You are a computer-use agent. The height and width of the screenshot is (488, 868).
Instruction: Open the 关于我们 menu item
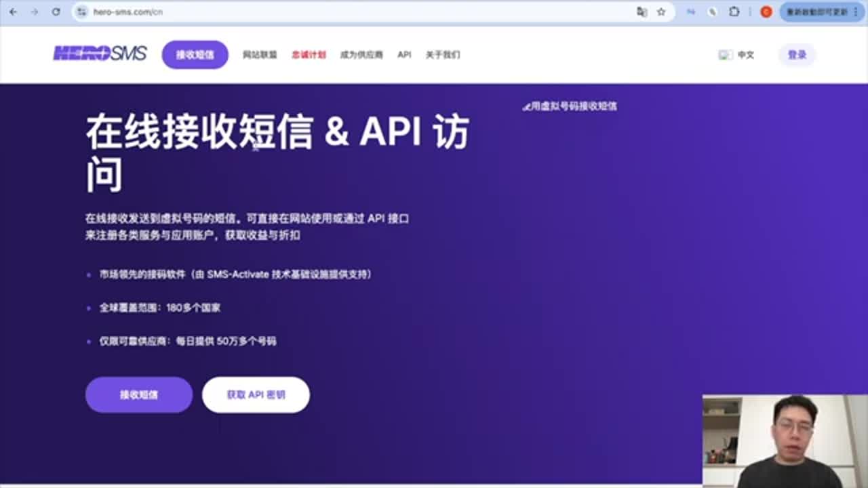click(443, 55)
